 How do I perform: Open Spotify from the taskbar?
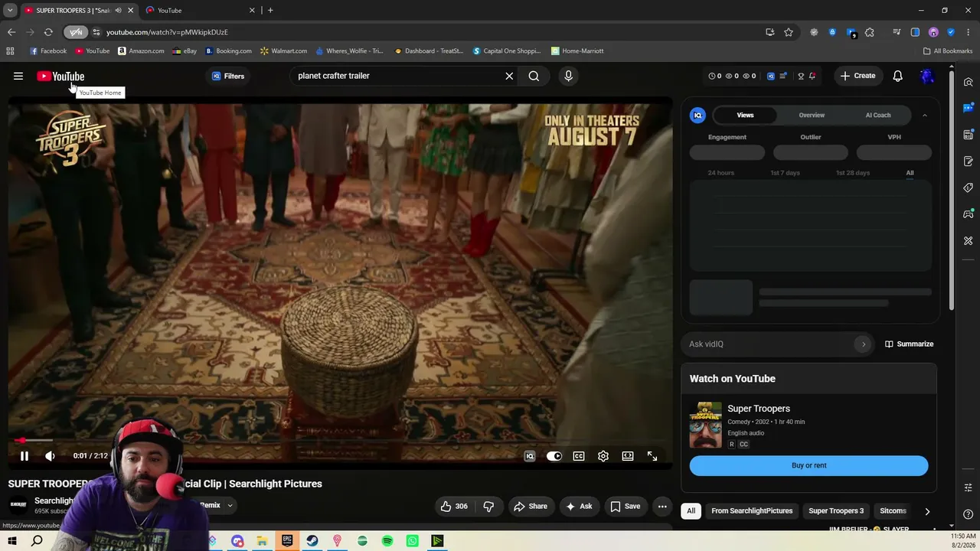tap(387, 541)
